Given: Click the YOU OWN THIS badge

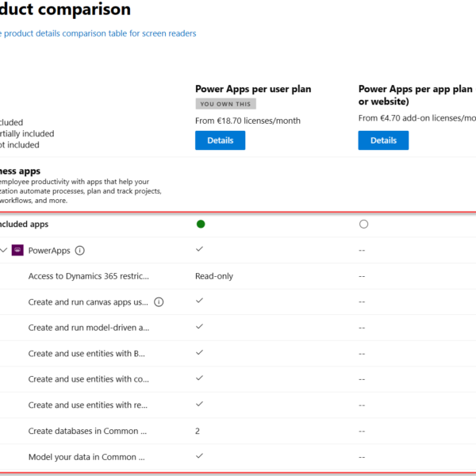Looking at the screenshot, I should [x=227, y=104].
